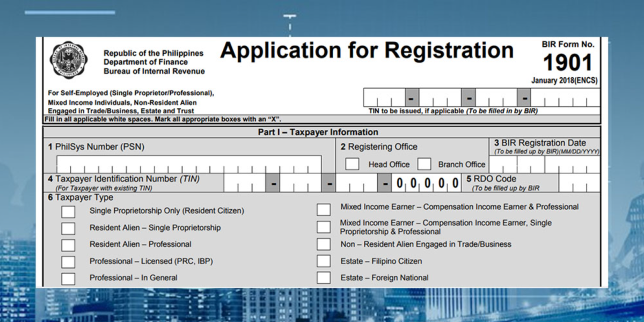Click the Application for Registration title

tap(367, 51)
